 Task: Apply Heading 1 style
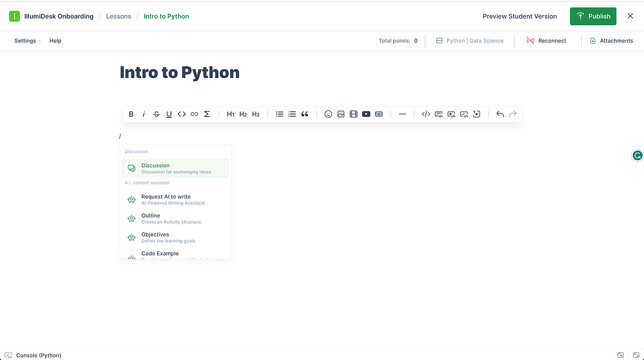(230, 114)
